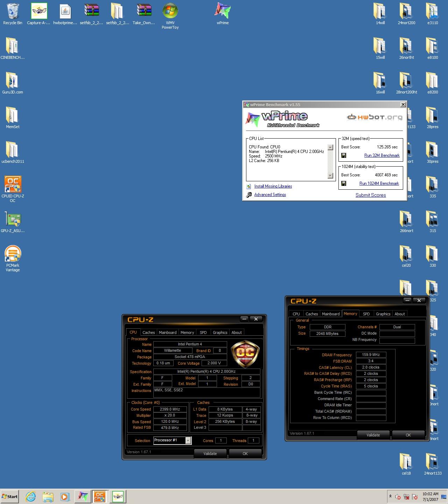
Task: Open SPD tab in the CPU window
Action: click(203, 332)
